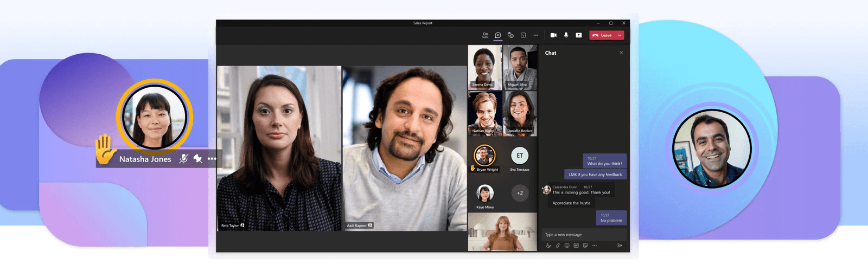The height and width of the screenshot is (271, 868).
Task: Open breakout rooms icon in toolbar
Action: click(x=524, y=35)
